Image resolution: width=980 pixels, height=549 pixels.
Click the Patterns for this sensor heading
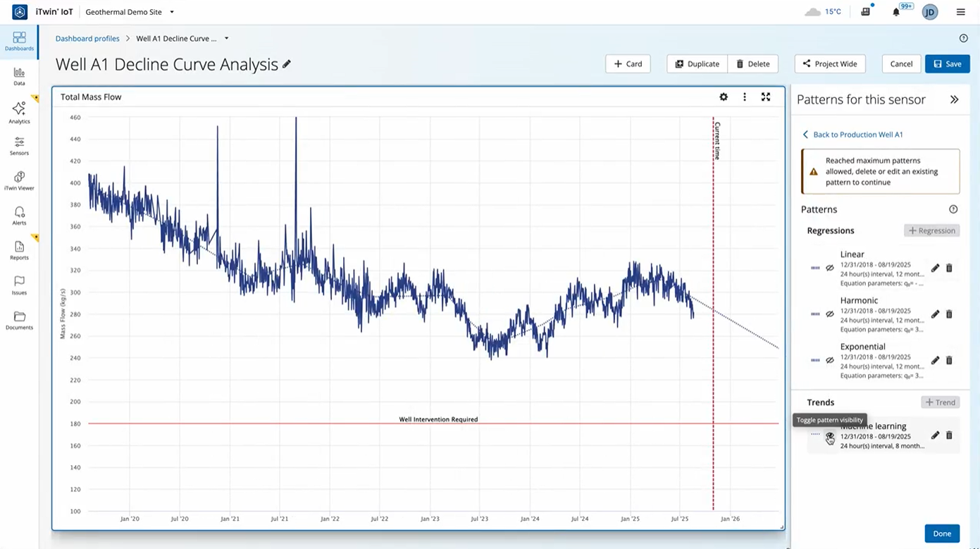coord(861,100)
